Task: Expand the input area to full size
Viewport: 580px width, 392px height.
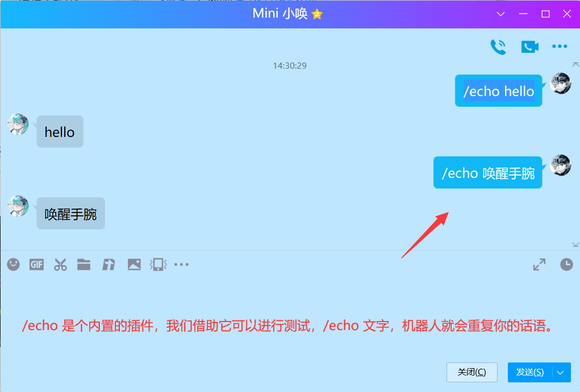Action: 539,264
